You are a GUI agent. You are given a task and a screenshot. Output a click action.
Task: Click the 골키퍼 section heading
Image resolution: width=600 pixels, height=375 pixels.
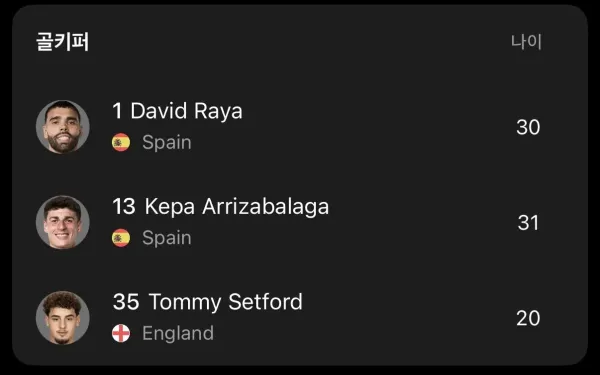pyautogui.click(x=63, y=41)
